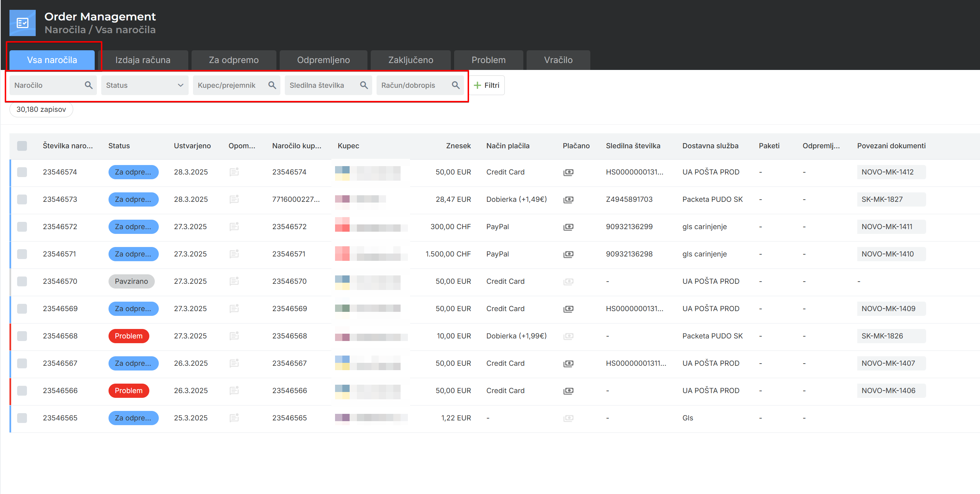
Task: Toggle the select-all checkbox in table header
Action: pos(22,146)
